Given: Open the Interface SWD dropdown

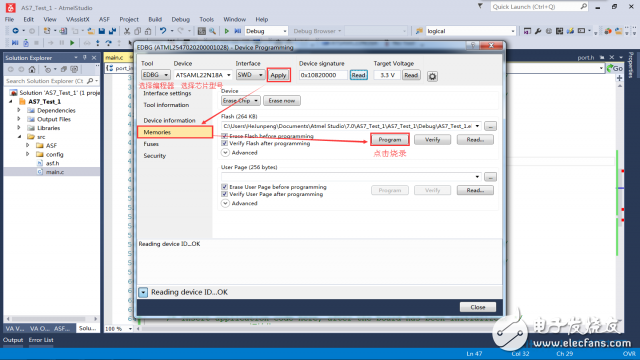Looking at the screenshot, I should 250,75.
